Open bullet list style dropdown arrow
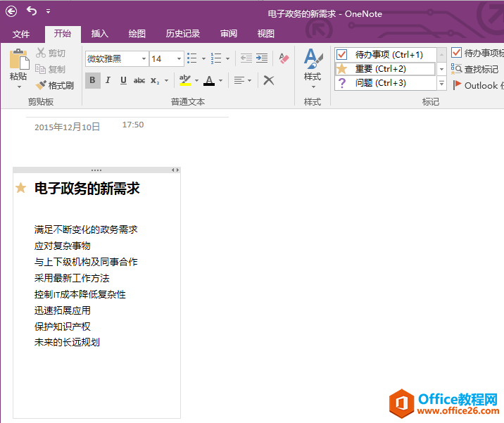Screen dimensions: 504x423 pos(203,59)
